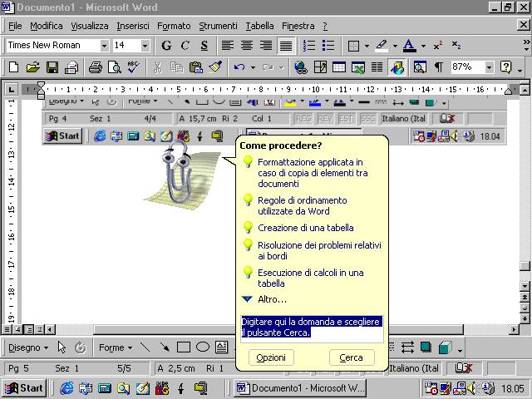Open help topic Creazione di una tabella
Viewport: 532px width, 399px height.
(305, 228)
